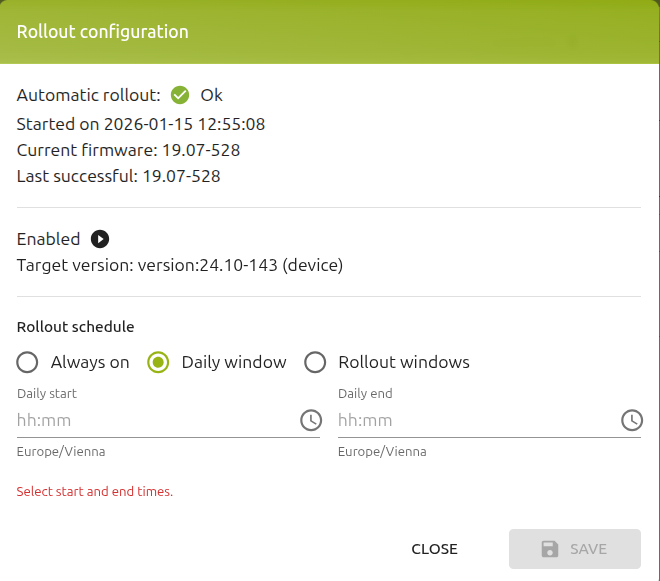Click the Target version text line

point(180,265)
